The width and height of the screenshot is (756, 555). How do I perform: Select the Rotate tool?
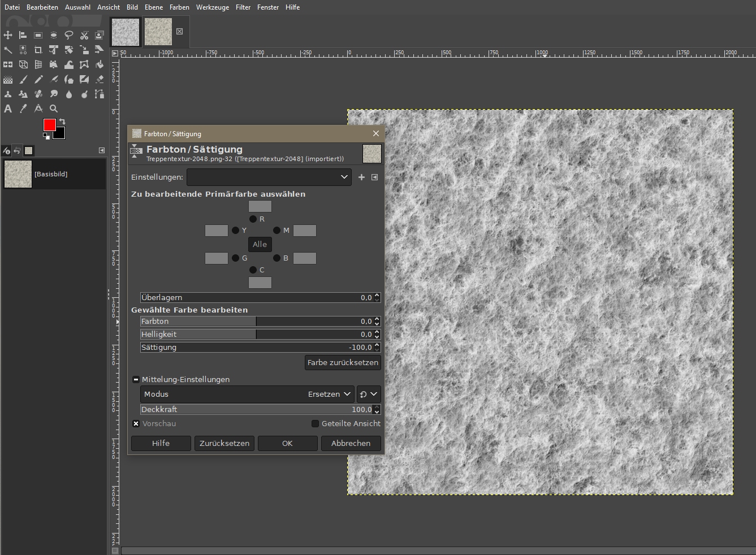click(69, 50)
